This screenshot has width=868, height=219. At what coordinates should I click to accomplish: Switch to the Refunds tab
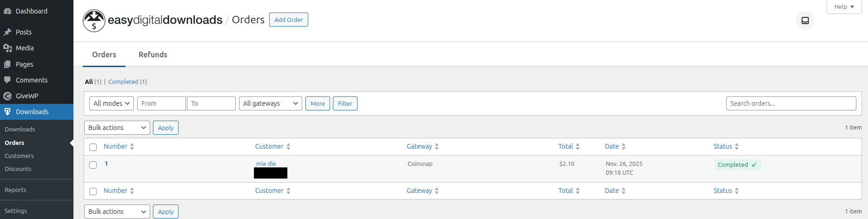[x=153, y=55]
